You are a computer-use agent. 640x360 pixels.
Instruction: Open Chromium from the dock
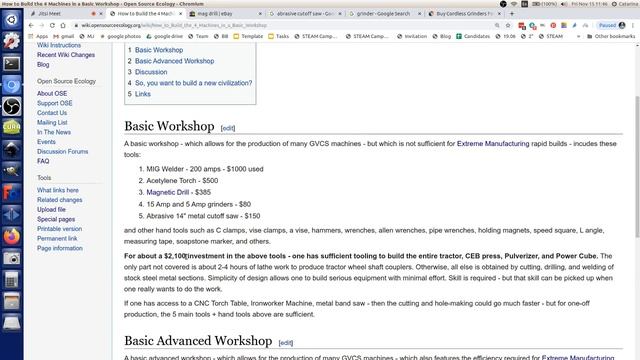pyautogui.click(x=11, y=85)
